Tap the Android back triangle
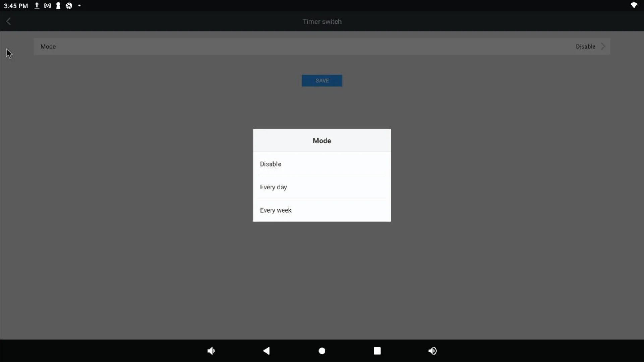 [267, 351]
